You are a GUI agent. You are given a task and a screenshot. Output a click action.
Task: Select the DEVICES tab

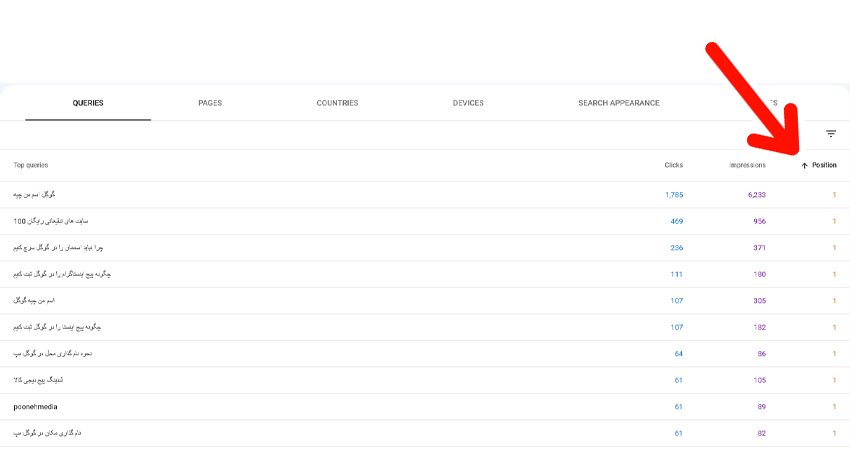pos(468,103)
